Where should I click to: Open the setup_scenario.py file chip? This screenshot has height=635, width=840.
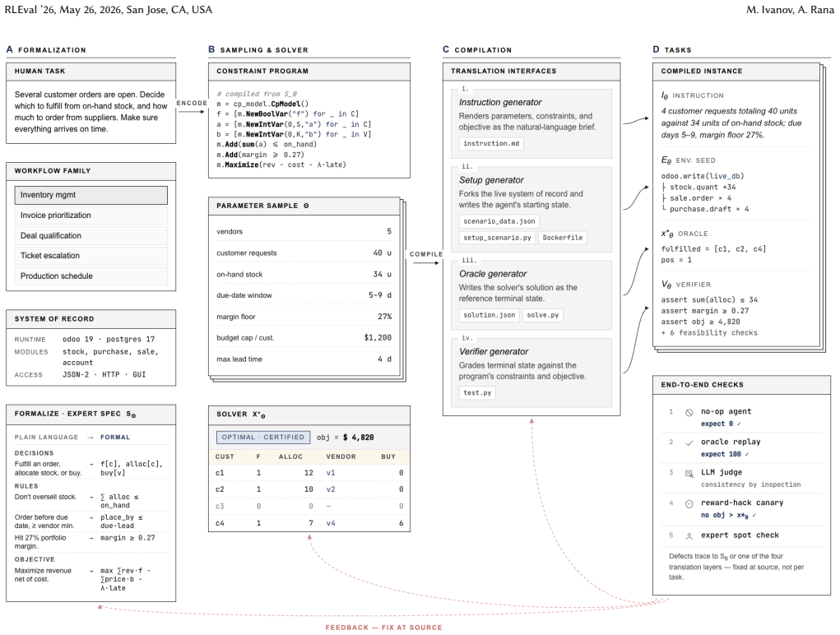click(497, 238)
